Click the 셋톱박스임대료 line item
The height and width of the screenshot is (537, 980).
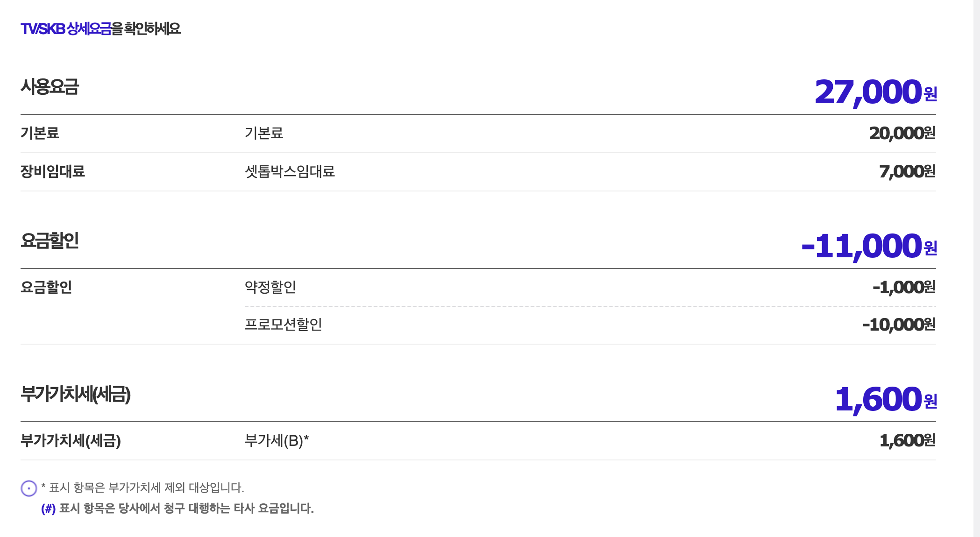pos(290,171)
